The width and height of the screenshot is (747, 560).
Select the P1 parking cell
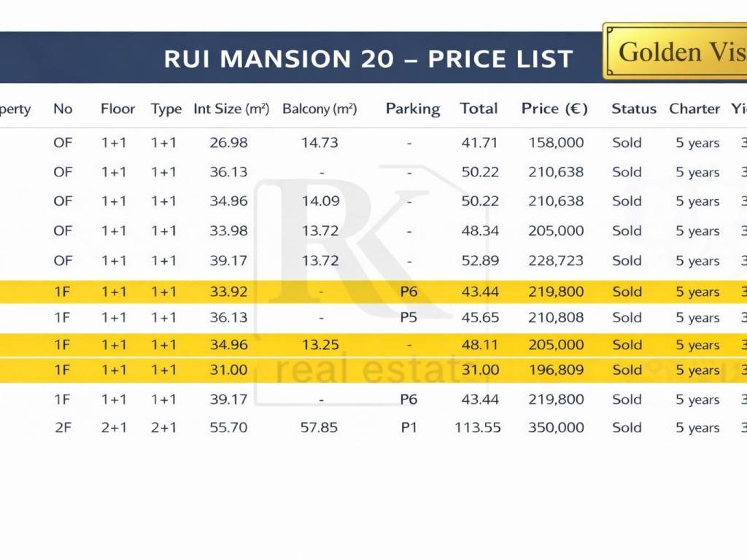pyautogui.click(x=409, y=427)
